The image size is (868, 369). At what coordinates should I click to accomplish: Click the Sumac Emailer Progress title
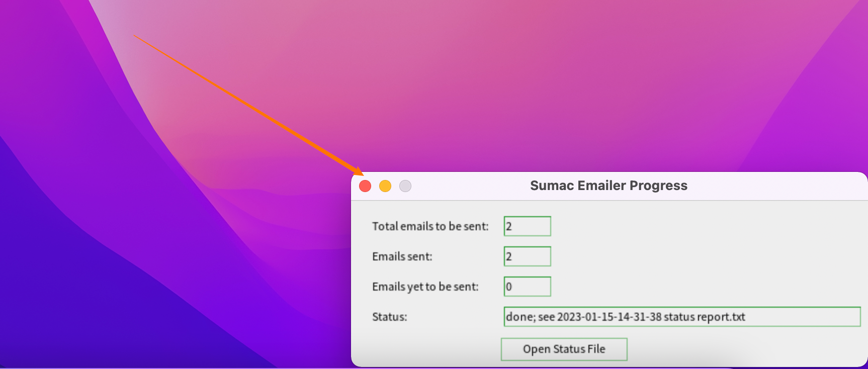point(609,186)
